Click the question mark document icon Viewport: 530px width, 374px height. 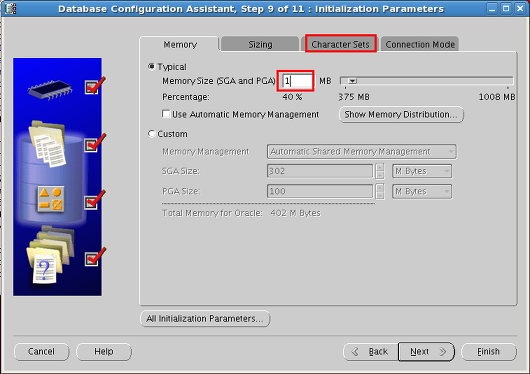[45, 268]
